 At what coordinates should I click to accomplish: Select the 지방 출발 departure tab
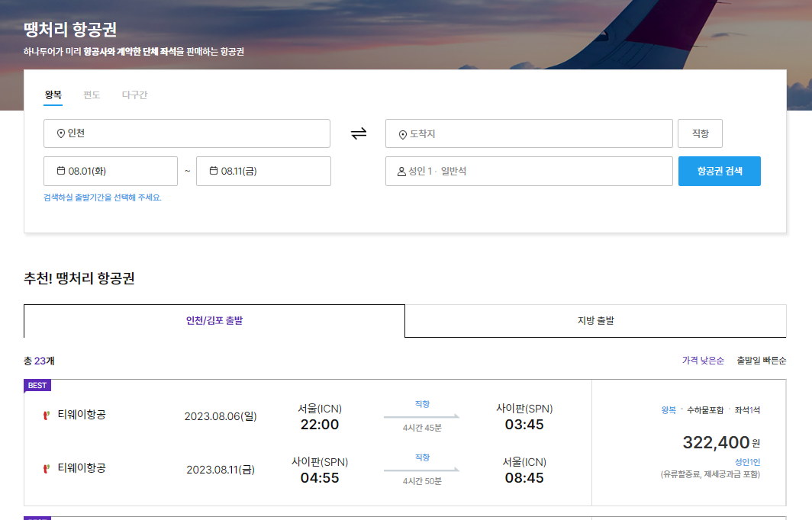coord(595,321)
